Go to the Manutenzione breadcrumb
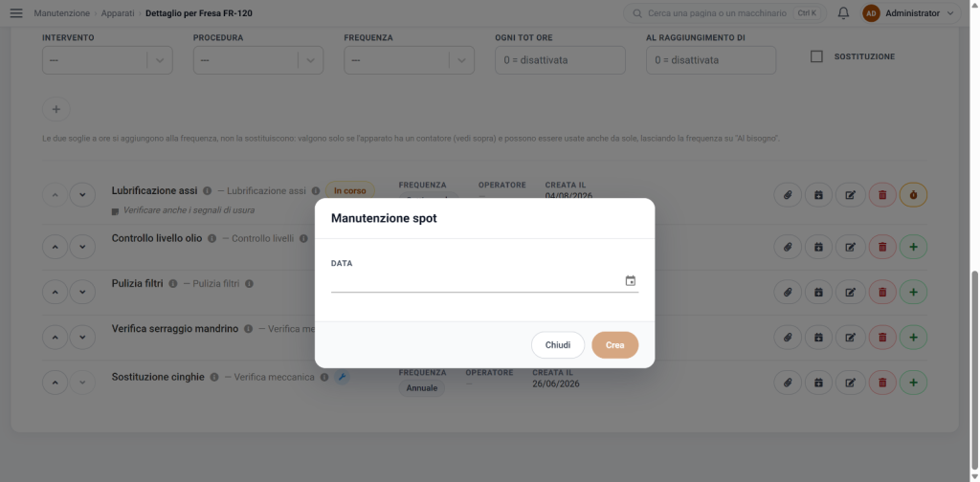980x482 pixels. 62,13
